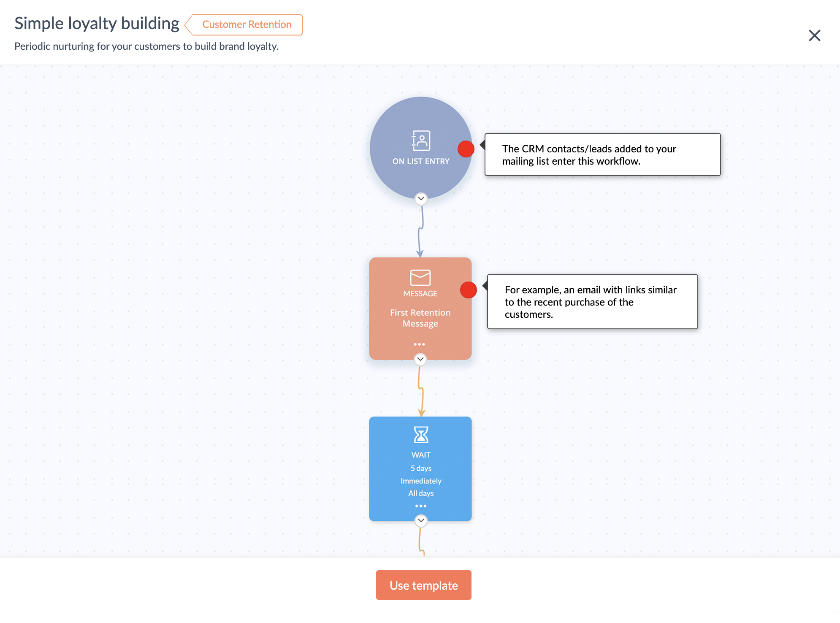Click the envelope icon in Message node
Image resolution: width=840 pixels, height=623 pixels.
coord(420,278)
